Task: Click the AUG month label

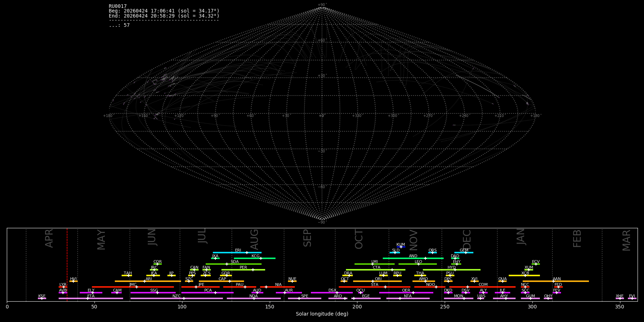Action: point(254,239)
